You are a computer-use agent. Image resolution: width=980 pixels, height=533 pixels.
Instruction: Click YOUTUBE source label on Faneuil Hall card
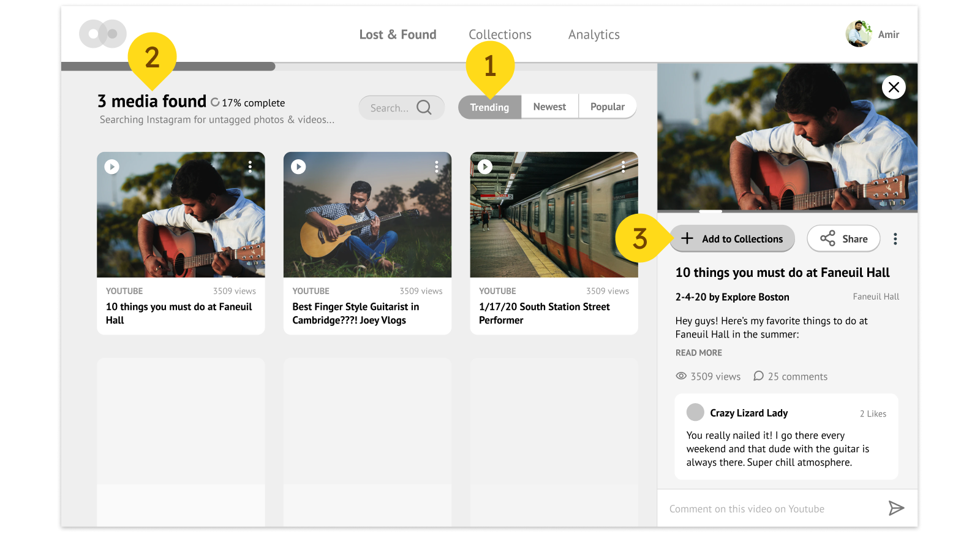pyautogui.click(x=124, y=291)
